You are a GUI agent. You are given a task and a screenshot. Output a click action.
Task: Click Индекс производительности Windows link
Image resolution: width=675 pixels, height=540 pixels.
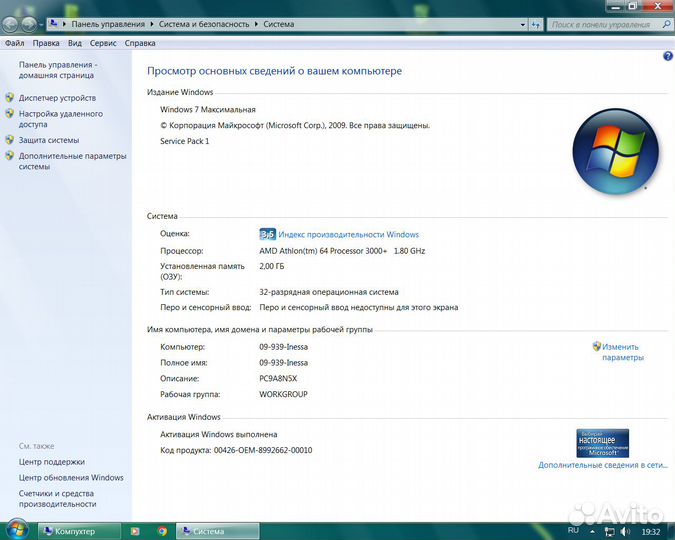[x=348, y=234]
